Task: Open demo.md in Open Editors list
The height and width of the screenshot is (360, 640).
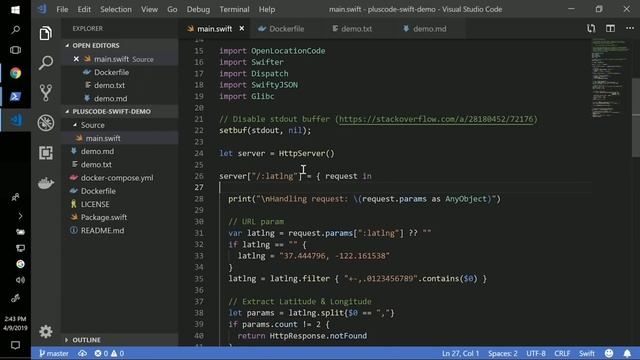Action: pos(110,99)
